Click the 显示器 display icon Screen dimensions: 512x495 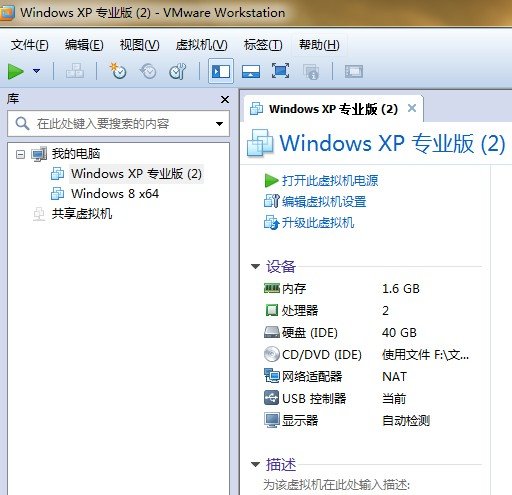[x=272, y=420]
